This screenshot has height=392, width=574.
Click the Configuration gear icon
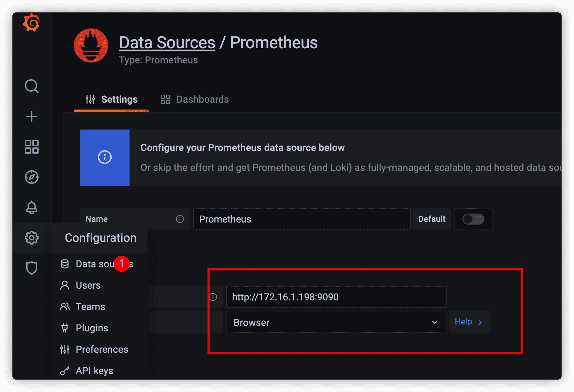(x=32, y=238)
